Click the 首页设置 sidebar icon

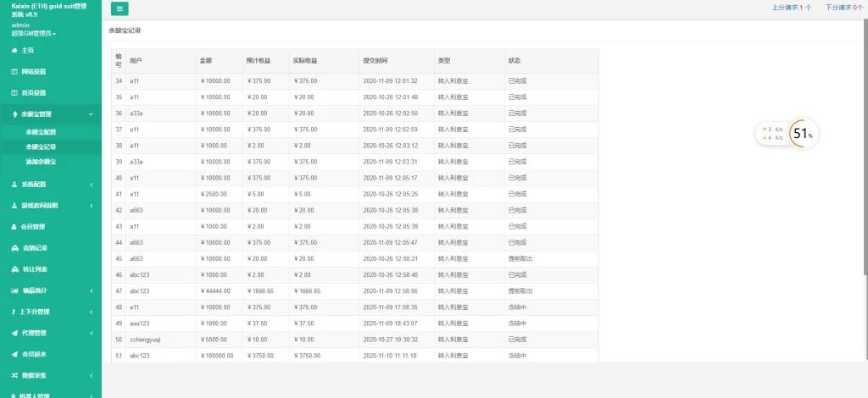pos(14,93)
